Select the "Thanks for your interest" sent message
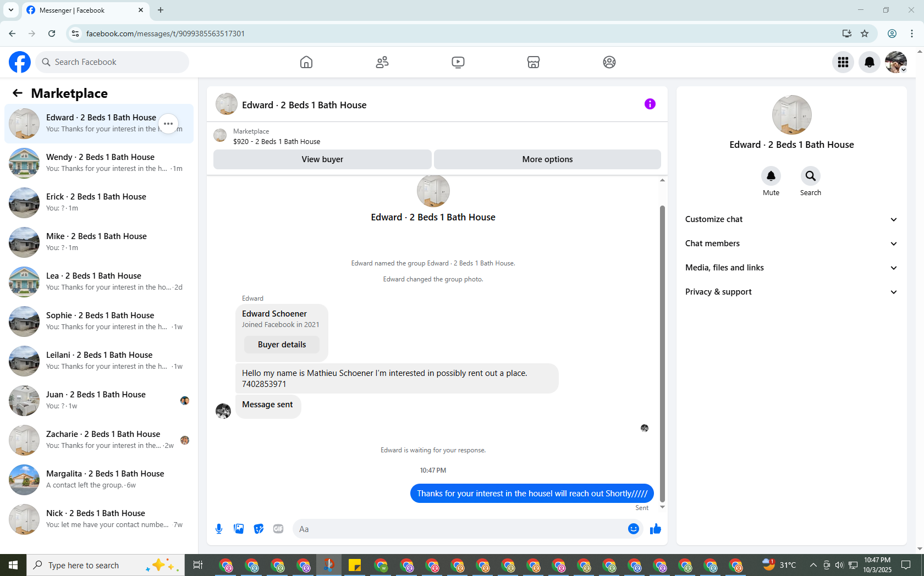This screenshot has height=576, width=924. (532, 494)
